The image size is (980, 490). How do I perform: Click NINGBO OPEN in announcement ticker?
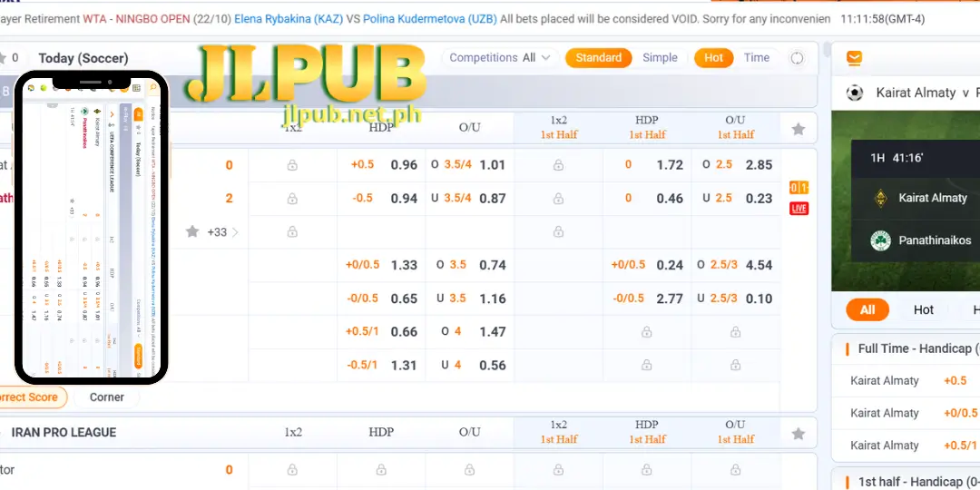pyautogui.click(x=152, y=19)
